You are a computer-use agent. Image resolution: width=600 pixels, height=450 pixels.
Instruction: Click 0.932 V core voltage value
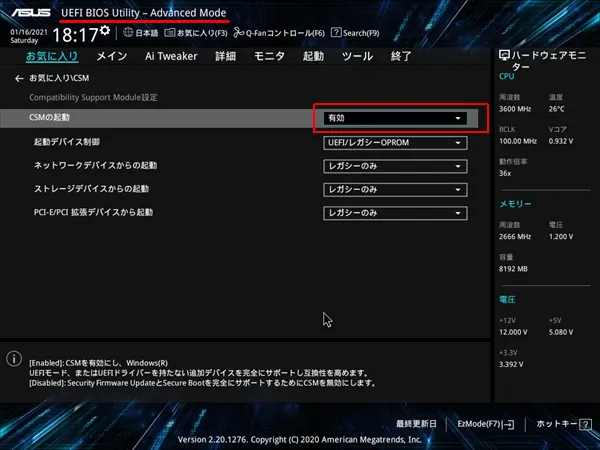pyautogui.click(x=561, y=141)
